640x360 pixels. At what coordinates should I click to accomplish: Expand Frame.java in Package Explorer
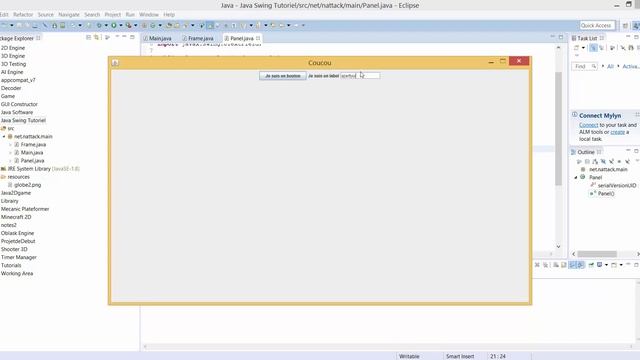point(11,144)
